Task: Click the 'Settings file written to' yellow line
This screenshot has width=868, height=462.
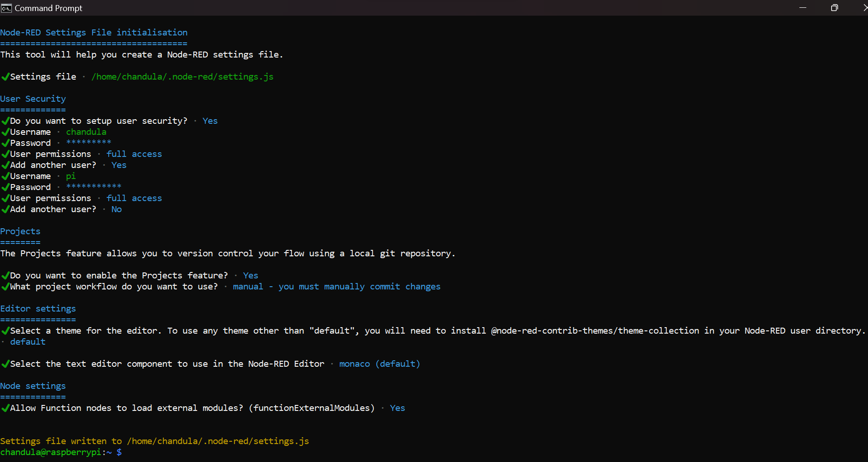Action: click(x=155, y=441)
